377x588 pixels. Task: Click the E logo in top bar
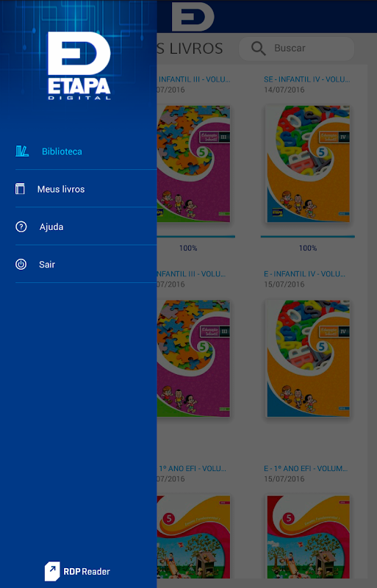click(x=193, y=17)
